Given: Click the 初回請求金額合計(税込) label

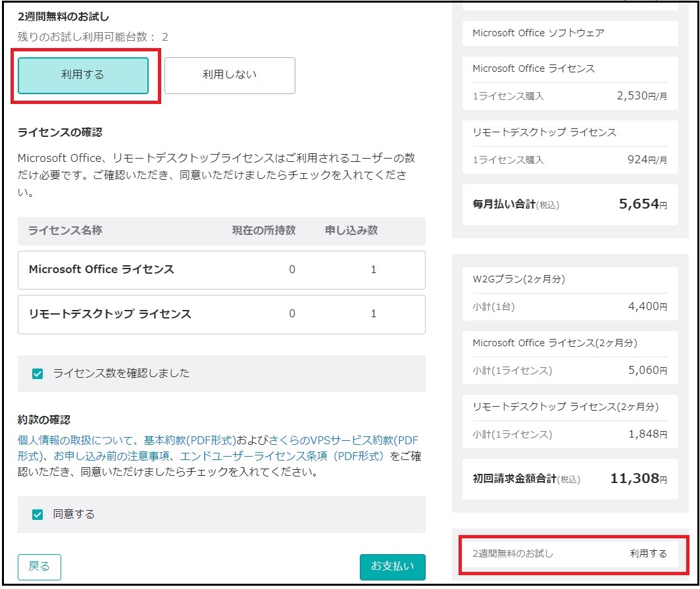Looking at the screenshot, I should pyautogui.click(x=526, y=478).
